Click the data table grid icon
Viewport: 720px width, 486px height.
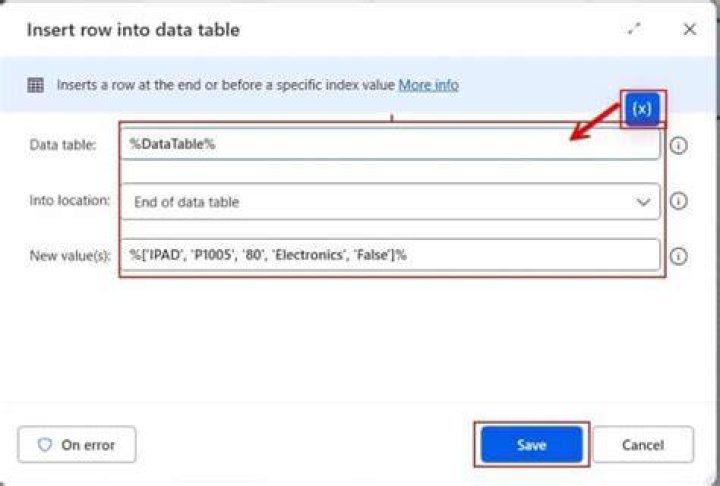pos(35,85)
